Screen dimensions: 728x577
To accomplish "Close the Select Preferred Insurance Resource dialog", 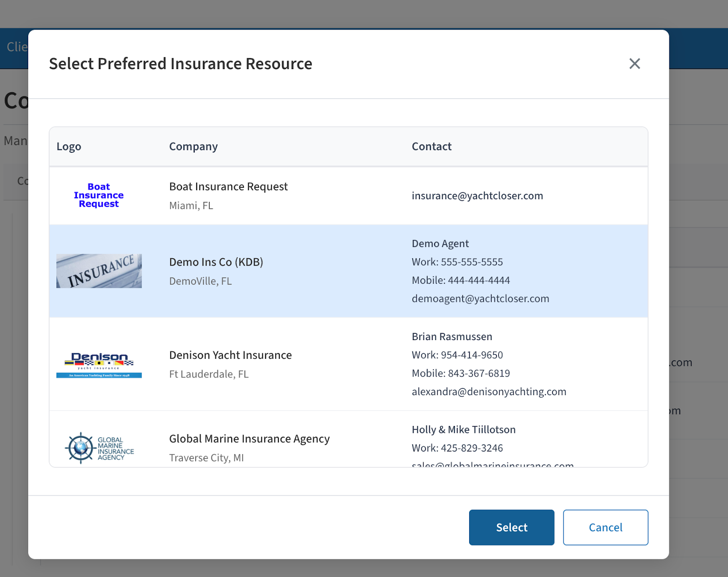I will pos(635,64).
